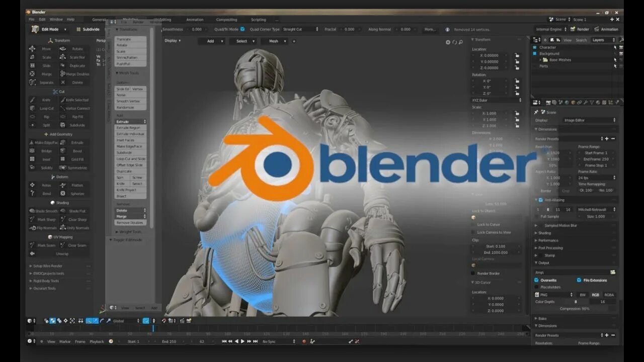Click the Symmetrize tool

coord(74,167)
